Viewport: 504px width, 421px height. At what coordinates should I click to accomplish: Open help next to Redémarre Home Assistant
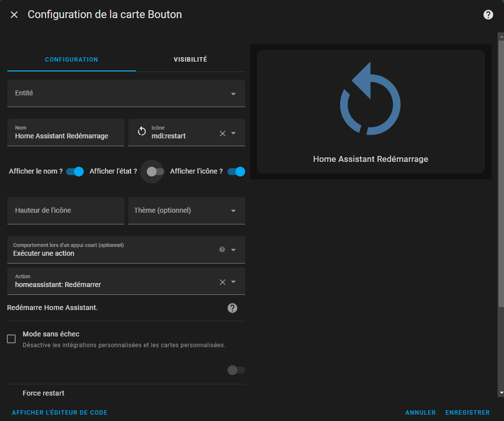[x=232, y=308]
